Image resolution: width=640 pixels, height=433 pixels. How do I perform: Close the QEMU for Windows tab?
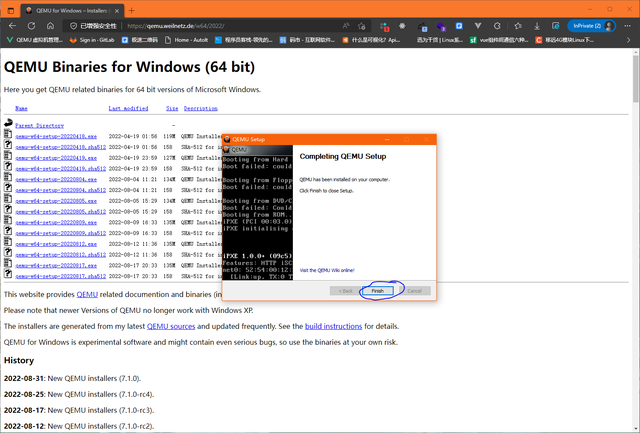pyautogui.click(x=117, y=11)
